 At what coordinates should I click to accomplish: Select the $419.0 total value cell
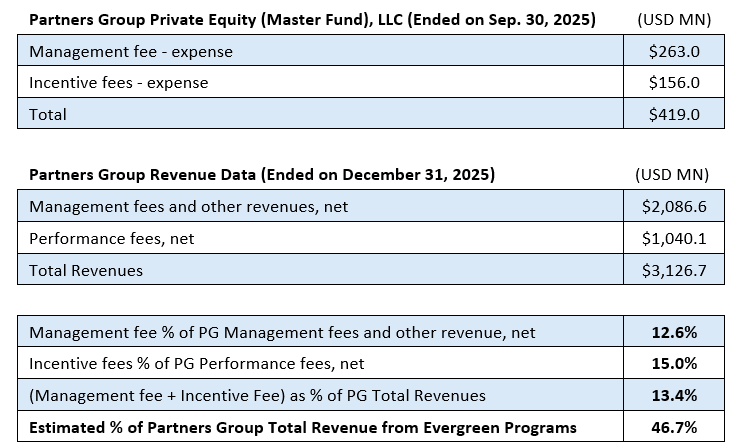(x=673, y=114)
